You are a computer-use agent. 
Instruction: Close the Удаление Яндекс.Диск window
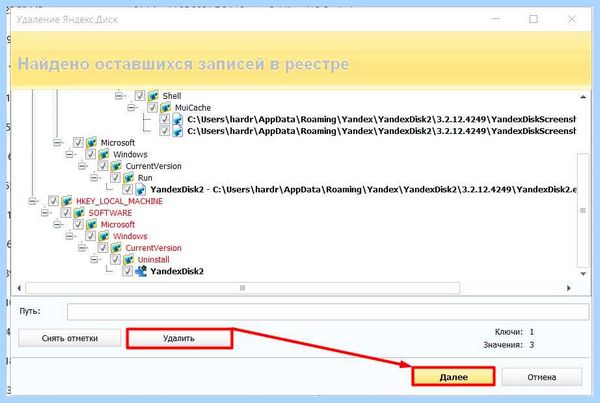[x=572, y=19]
